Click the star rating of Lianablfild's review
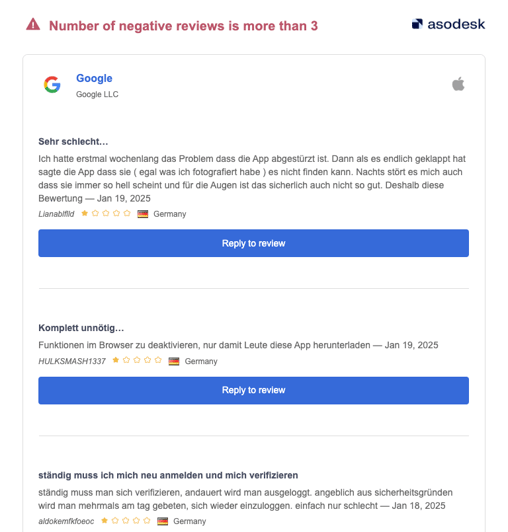The image size is (508, 532). [x=106, y=213]
